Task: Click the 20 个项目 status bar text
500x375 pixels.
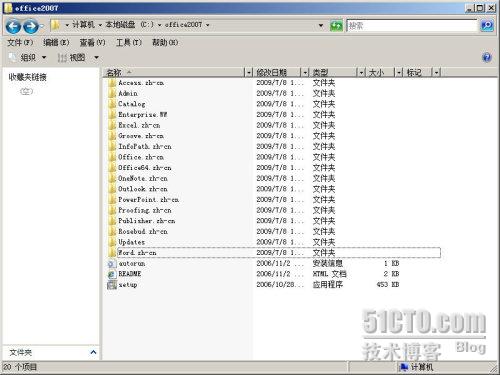Action: click(20, 367)
